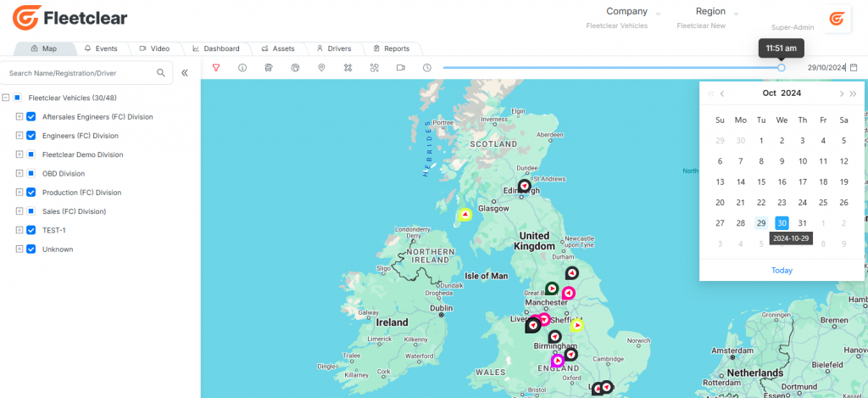Toggle Sales (FC) Division checkbox
Screen dimensions: 868x398
pyautogui.click(x=31, y=211)
